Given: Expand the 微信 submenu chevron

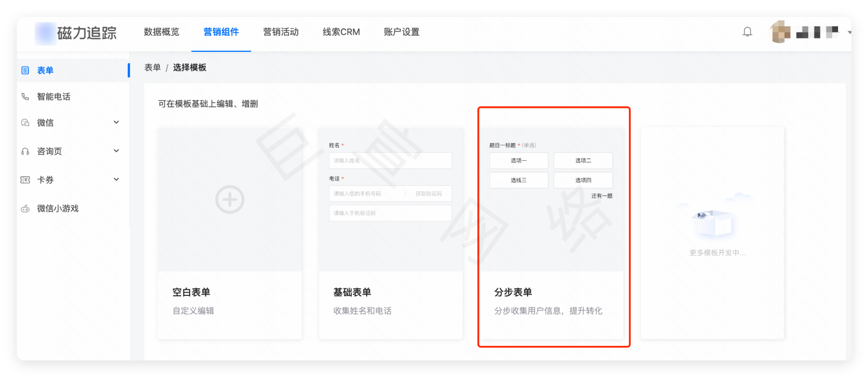Looking at the screenshot, I should 117,122.
